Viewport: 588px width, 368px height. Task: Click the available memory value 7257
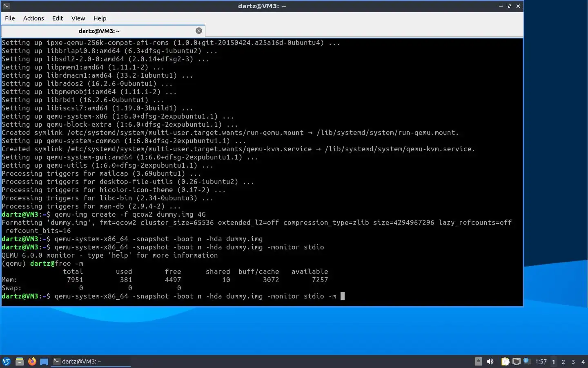point(320,280)
